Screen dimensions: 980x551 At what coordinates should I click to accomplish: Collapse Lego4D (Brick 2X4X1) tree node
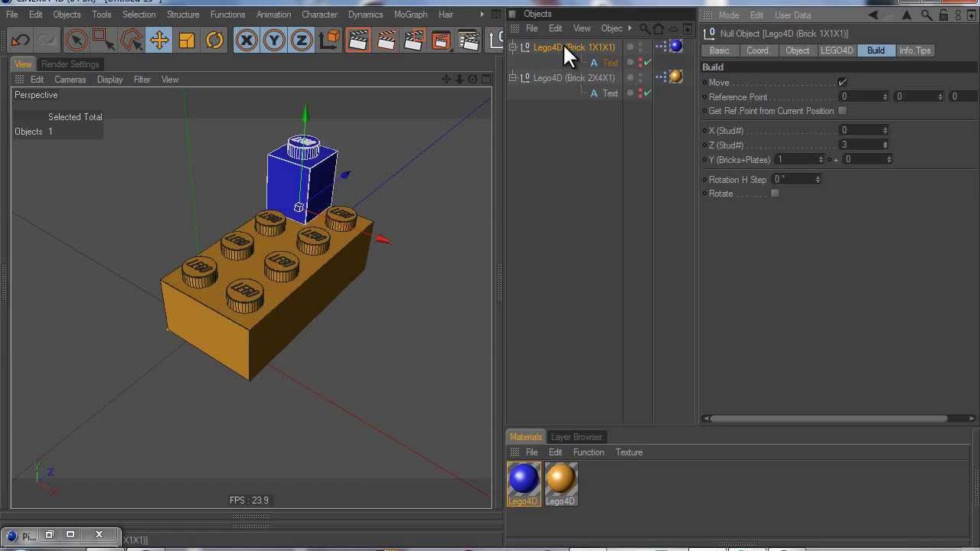[512, 77]
